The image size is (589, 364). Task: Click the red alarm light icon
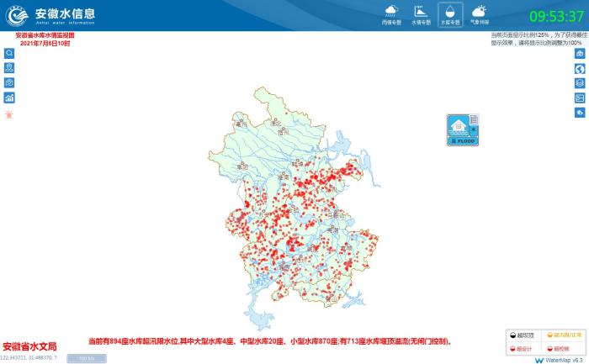click(x=9, y=114)
